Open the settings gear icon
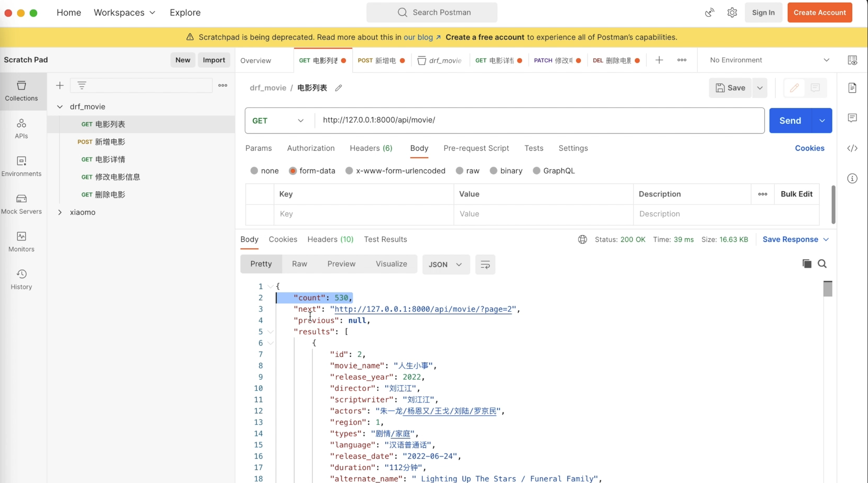868x483 pixels. coord(732,13)
